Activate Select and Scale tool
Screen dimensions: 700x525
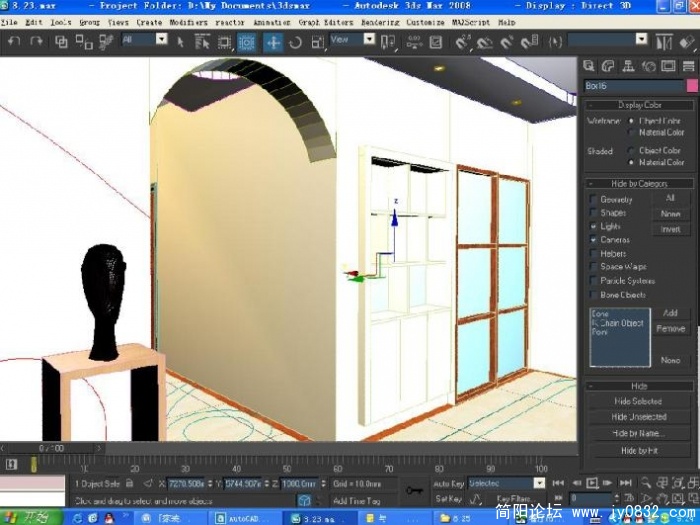pos(317,42)
